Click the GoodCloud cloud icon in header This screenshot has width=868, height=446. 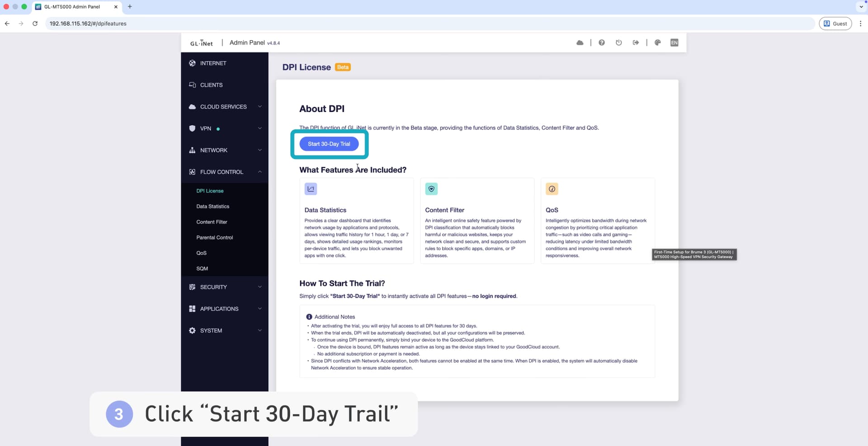[x=580, y=42]
